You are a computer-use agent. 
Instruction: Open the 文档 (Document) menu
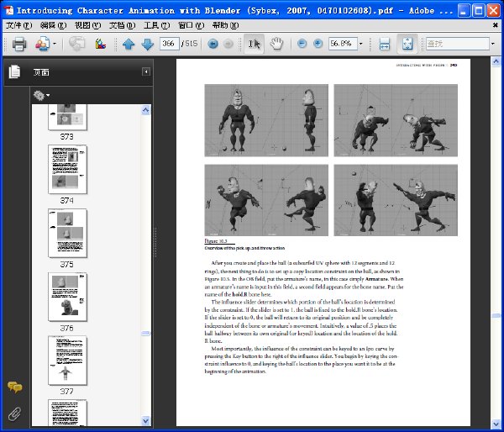[122, 25]
